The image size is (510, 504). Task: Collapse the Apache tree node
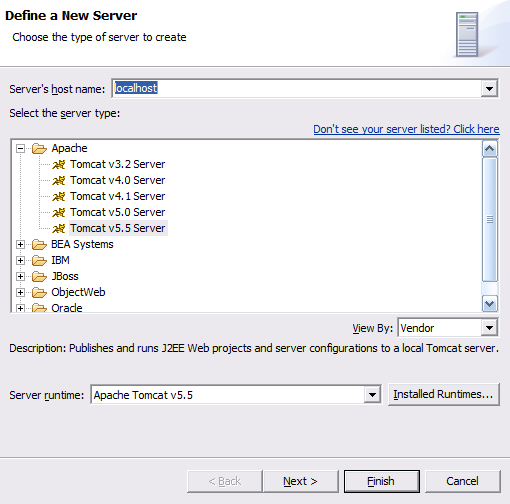click(20, 148)
